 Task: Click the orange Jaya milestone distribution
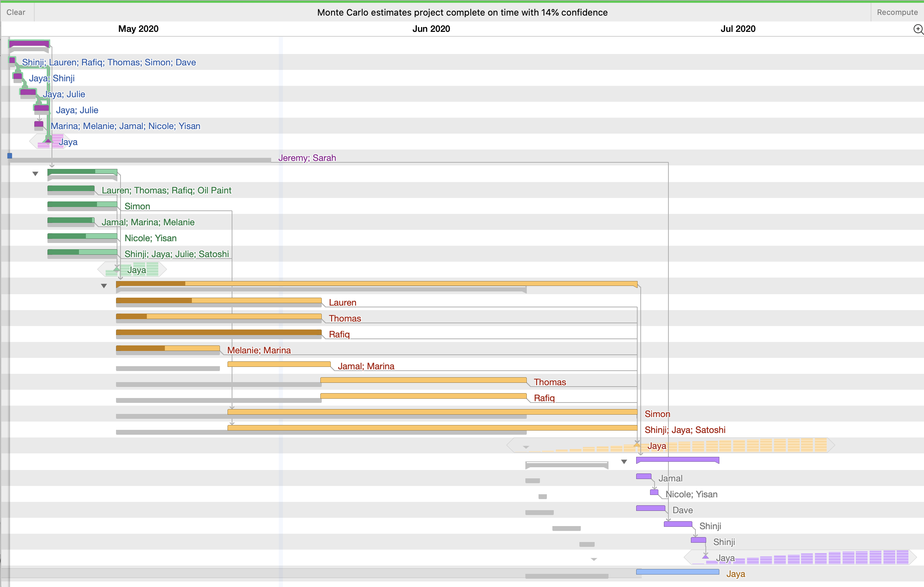point(671,445)
